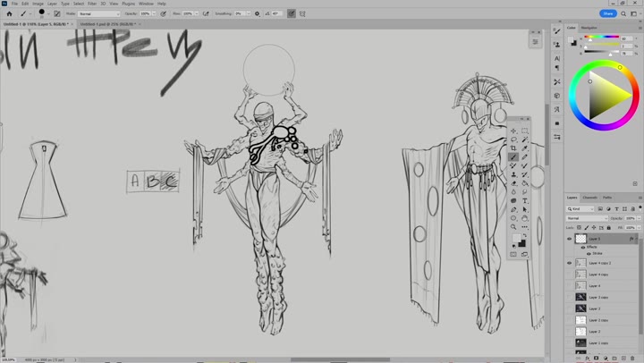Select the Path Selection arrow tool
Viewport: 644px width, 363px height.
coord(525,209)
